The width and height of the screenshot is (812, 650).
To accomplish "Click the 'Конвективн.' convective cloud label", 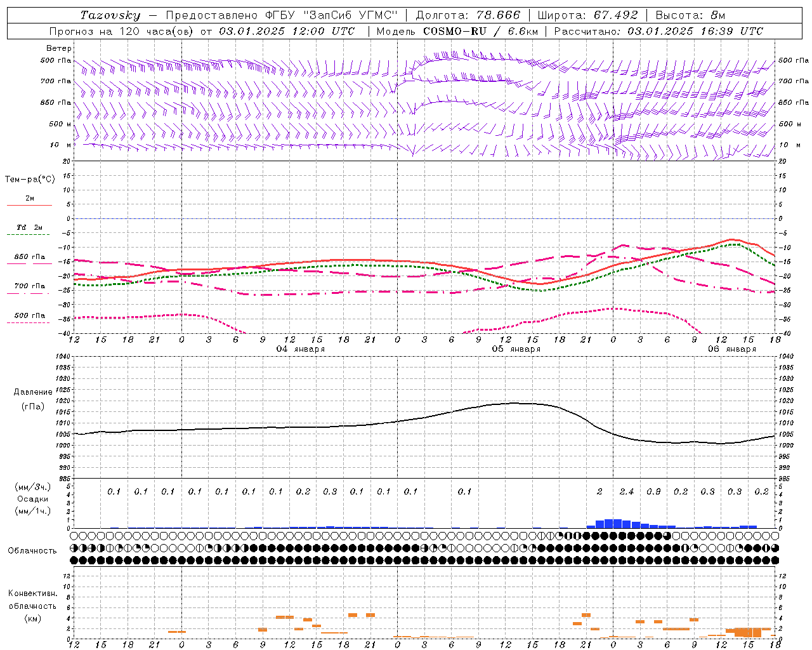I will point(32,594).
